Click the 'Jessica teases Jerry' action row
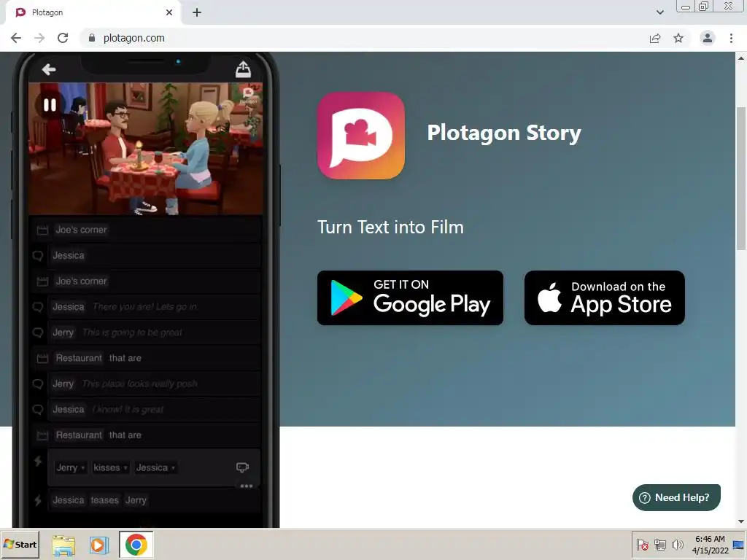This screenshot has width=747, height=560. click(x=154, y=500)
